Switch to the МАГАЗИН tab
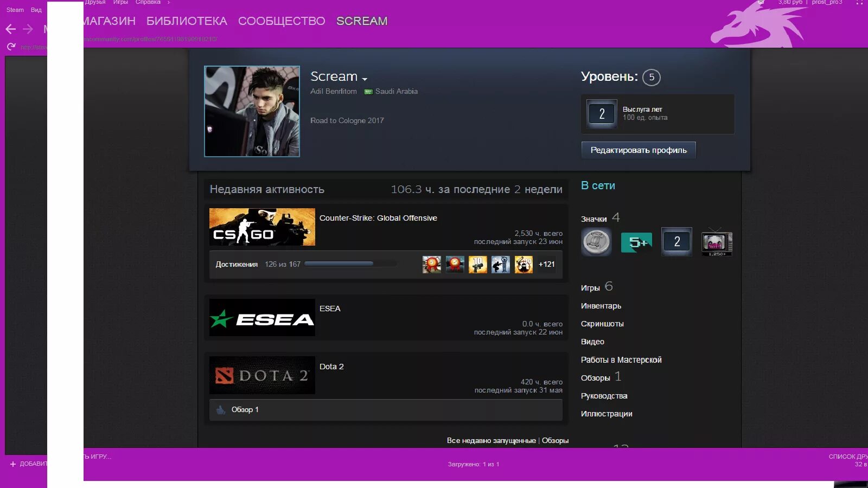 tap(110, 21)
